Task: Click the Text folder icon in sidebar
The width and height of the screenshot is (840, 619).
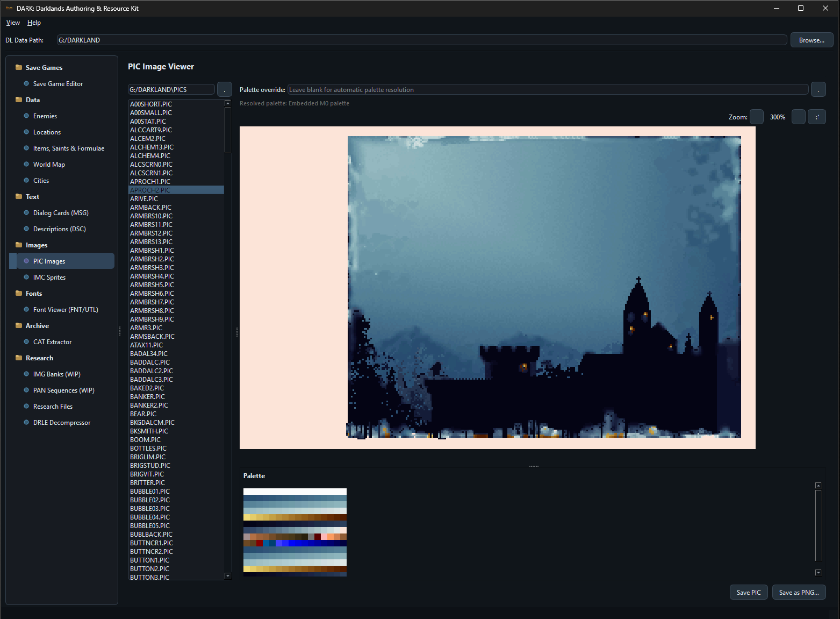Action: [x=19, y=196]
